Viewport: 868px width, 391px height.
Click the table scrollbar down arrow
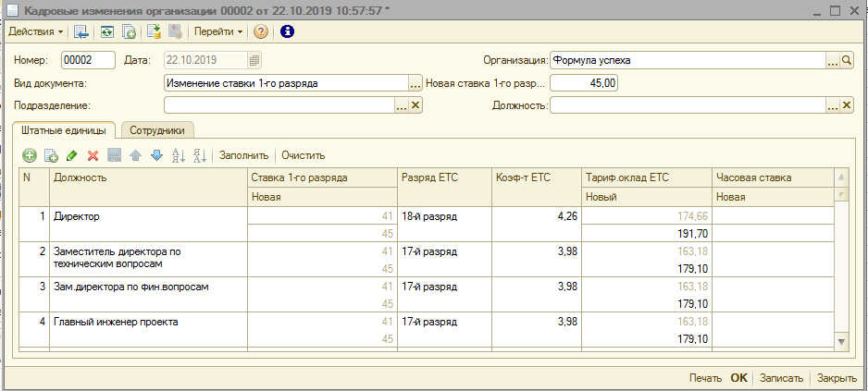pos(841,341)
